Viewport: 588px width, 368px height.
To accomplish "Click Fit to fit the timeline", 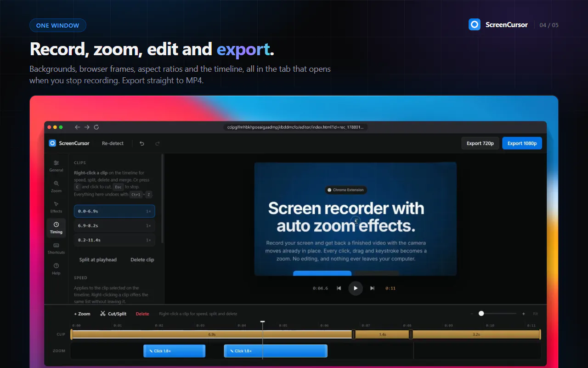I will (535, 314).
